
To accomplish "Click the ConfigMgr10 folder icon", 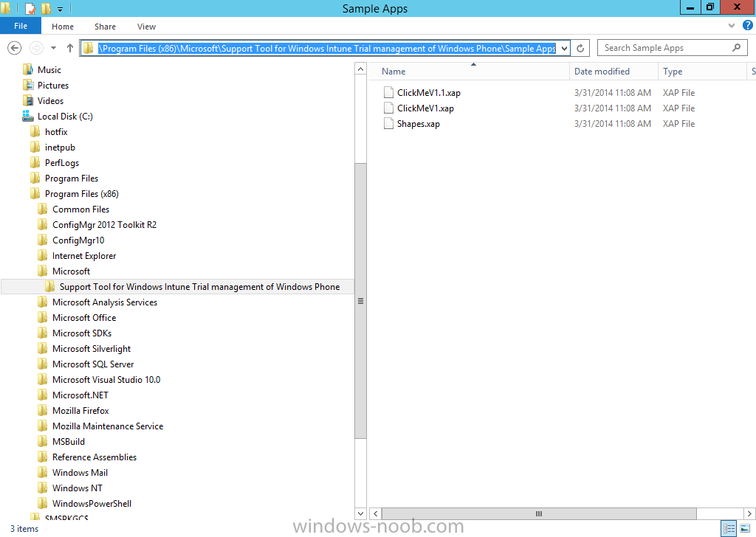I will 42,240.
